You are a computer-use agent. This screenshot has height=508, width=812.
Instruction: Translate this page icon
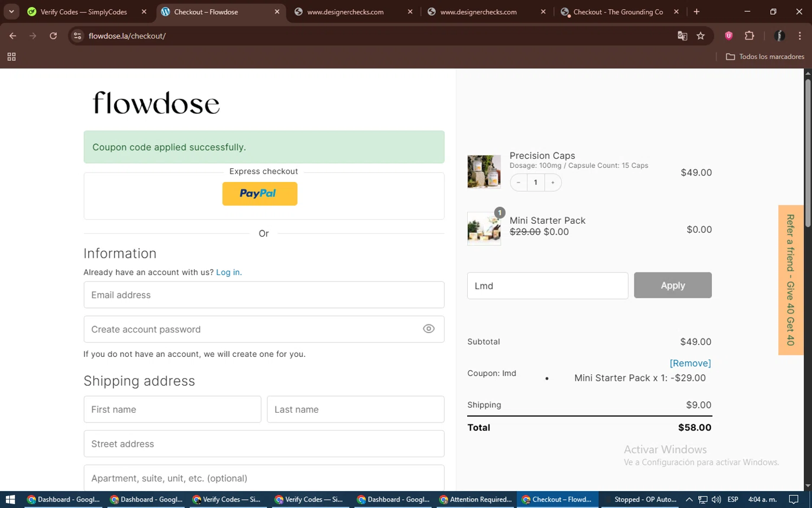pyautogui.click(x=682, y=36)
